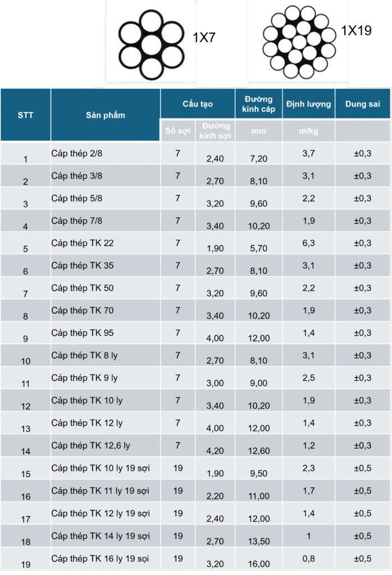The width and height of the screenshot is (392, 575).
Task: Click the Cáp thép TK 95 product
Action: click(x=83, y=333)
